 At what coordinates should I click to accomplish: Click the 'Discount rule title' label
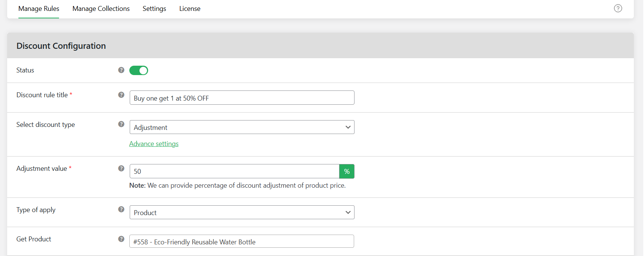(x=42, y=95)
